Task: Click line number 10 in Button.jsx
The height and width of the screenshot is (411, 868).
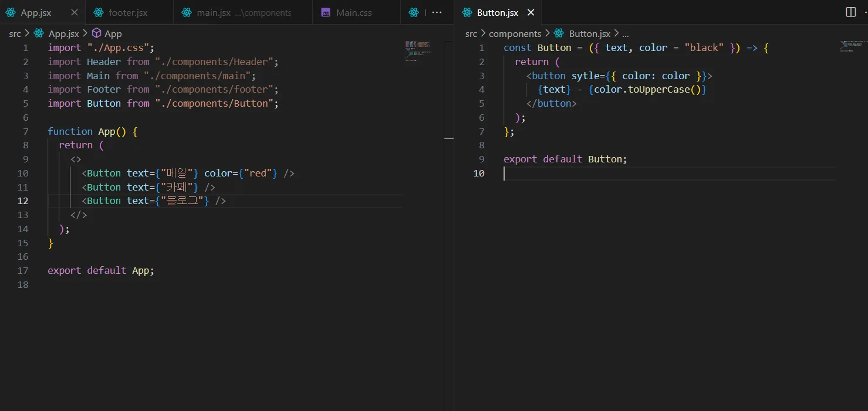Action: coord(479,173)
